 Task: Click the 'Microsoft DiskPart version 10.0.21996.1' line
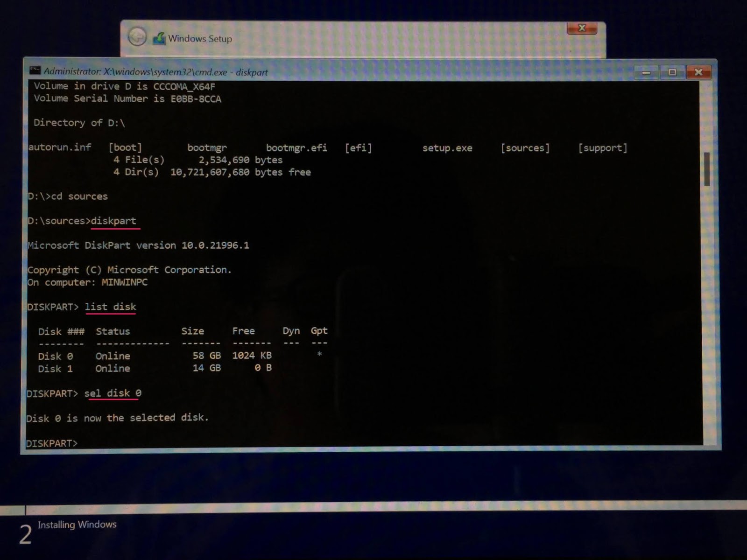(x=138, y=245)
